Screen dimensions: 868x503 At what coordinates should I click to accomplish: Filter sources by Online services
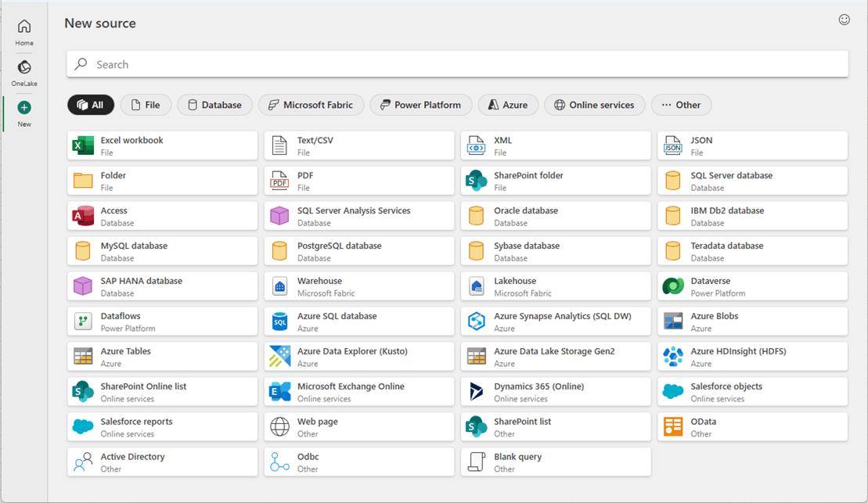pos(595,105)
